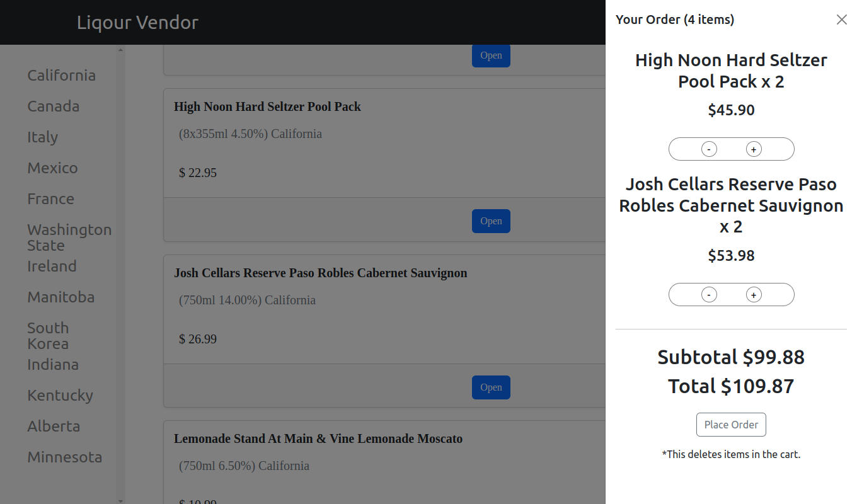Decrease High Noon Hard Seltzer quantity with minus icon

(708, 149)
